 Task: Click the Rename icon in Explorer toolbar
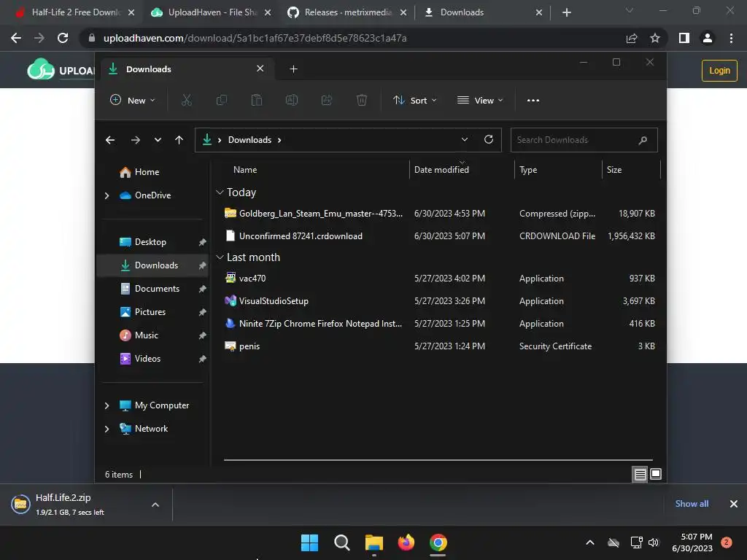tap(292, 100)
